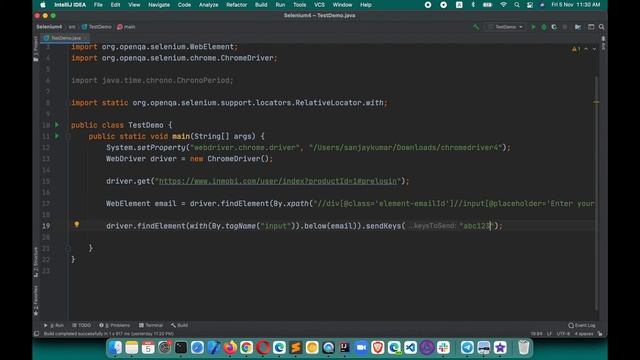Open the Build menu

[261, 5]
